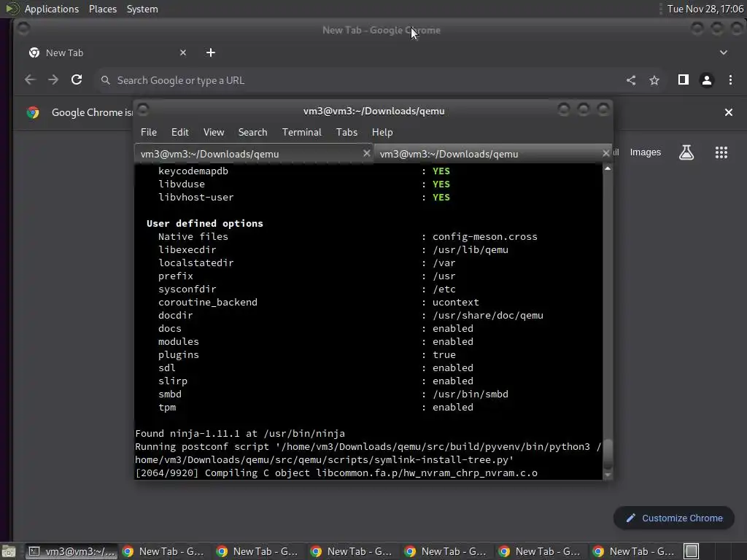The width and height of the screenshot is (747, 560).
Task: Click the show desktop icon in taskbar
Action: tap(8, 551)
